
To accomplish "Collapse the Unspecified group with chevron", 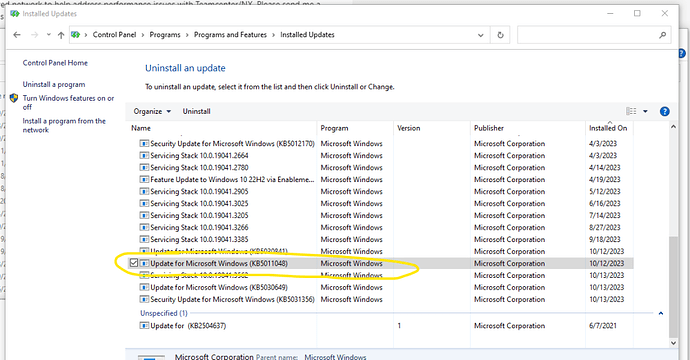I will coord(661,313).
